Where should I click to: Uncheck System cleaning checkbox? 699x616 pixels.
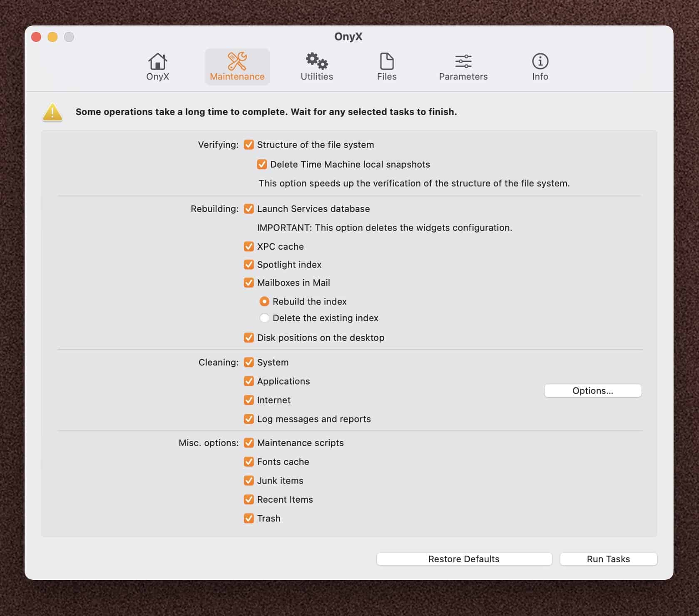click(x=249, y=363)
